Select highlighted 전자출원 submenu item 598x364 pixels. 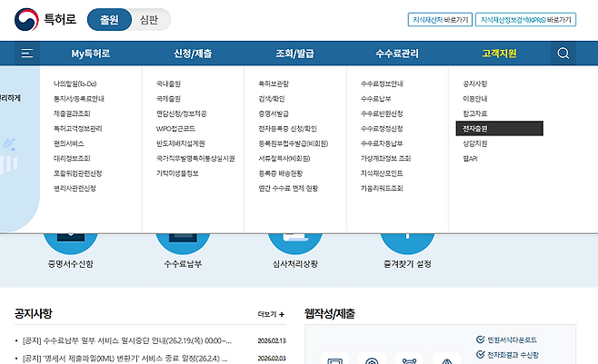(x=499, y=128)
